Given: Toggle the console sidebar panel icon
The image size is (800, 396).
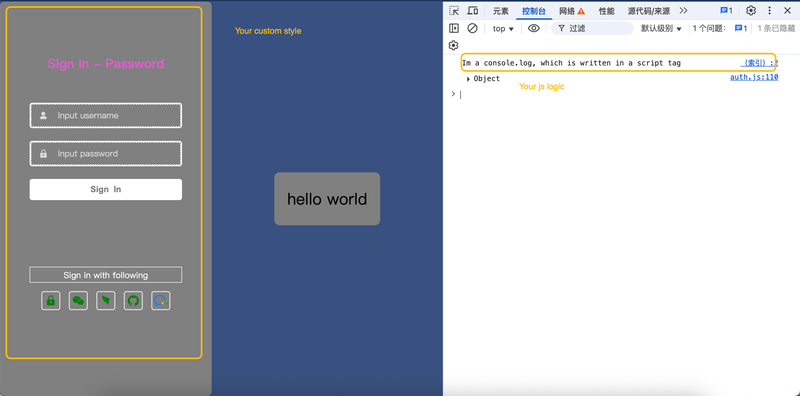Looking at the screenshot, I should (x=454, y=29).
